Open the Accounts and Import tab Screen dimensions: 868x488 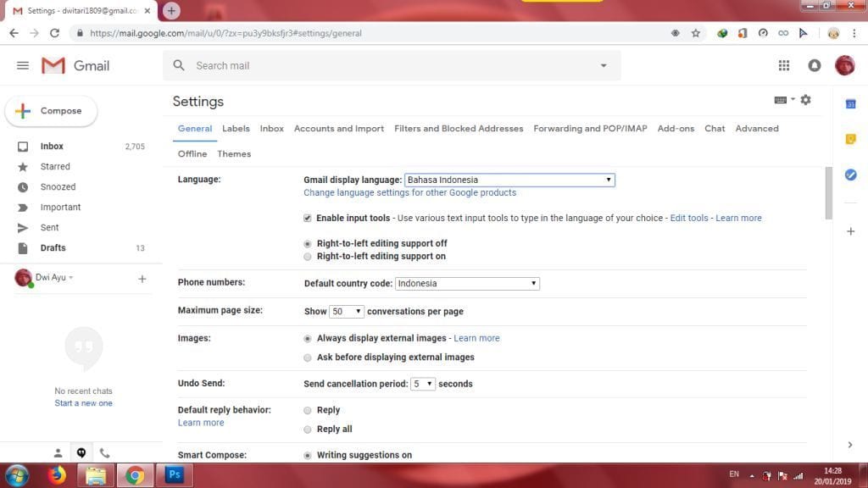pyautogui.click(x=339, y=129)
